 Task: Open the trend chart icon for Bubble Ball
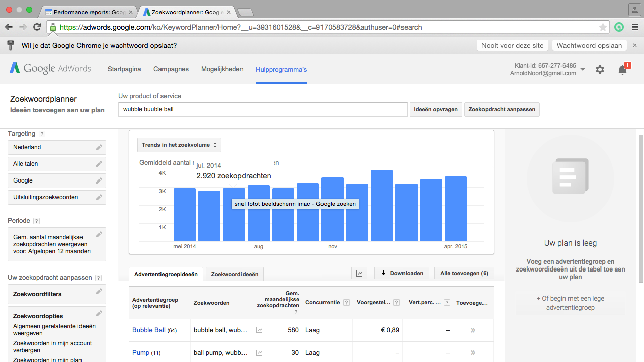pos(259,330)
